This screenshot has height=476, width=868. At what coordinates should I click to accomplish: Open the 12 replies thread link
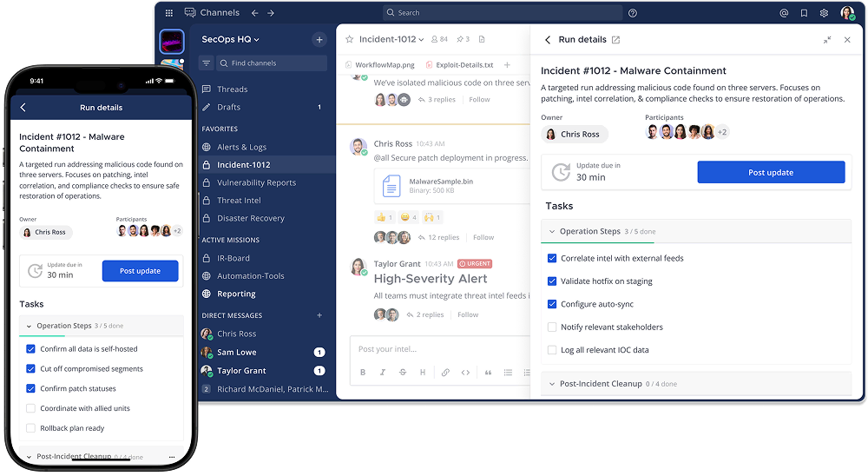443,237
